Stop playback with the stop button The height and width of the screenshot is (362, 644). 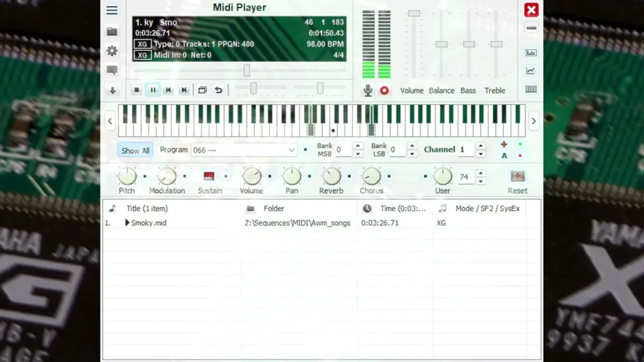click(x=136, y=90)
